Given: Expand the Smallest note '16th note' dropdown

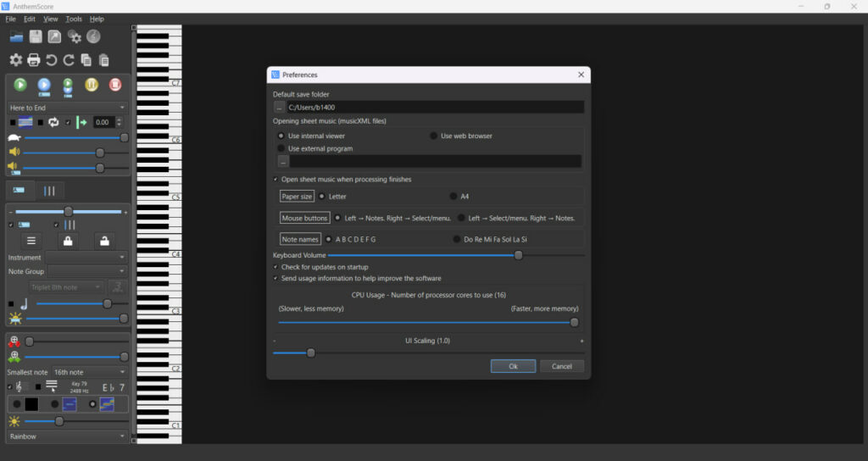Looking at the screenshot, I should 89,373.
